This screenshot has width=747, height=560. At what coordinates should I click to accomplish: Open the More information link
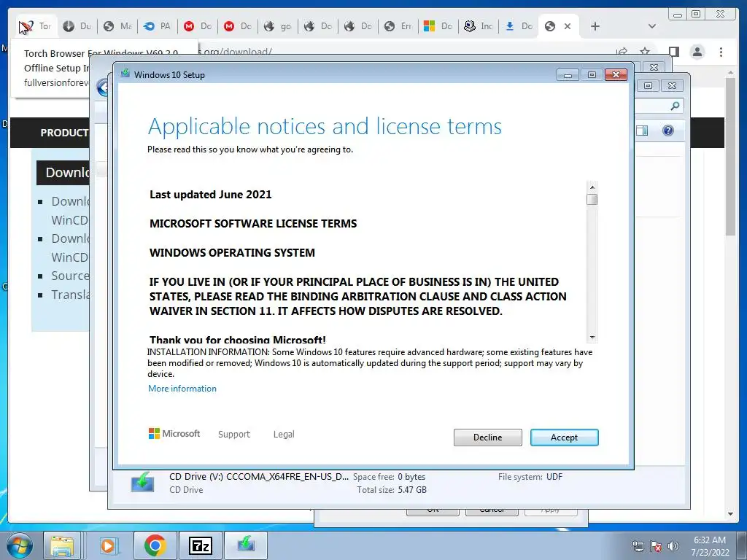click(x=182, y=389)
